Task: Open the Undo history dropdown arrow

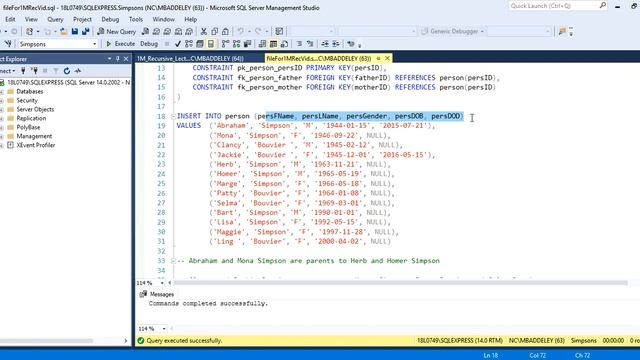Action: click(x=249, y=31)
